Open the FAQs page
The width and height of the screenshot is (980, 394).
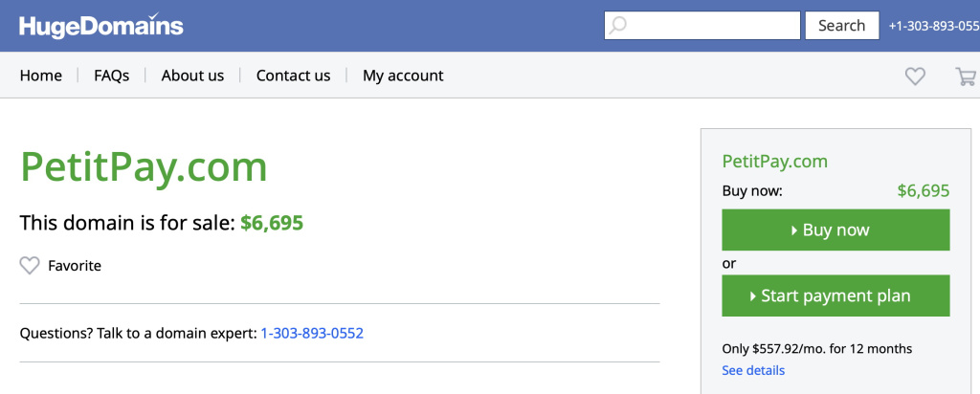pyautogui.click(x=111, y=76)
